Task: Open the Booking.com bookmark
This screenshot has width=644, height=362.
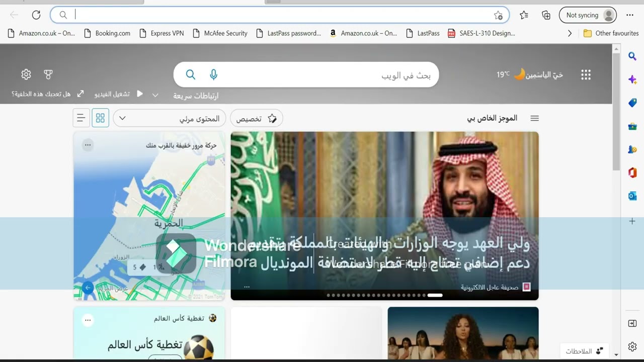Action: (x=107, y=33)
